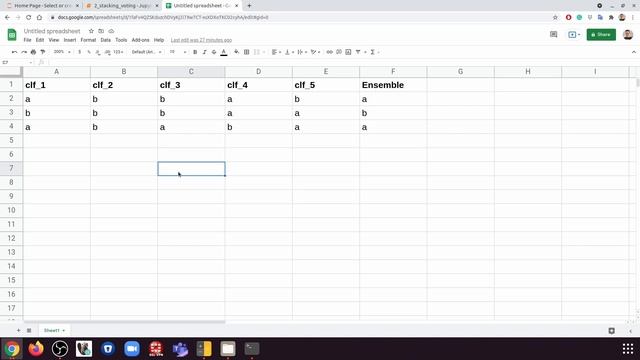640x360 pixels.
Task: Open the Format menu
Action: coord(88,40)
